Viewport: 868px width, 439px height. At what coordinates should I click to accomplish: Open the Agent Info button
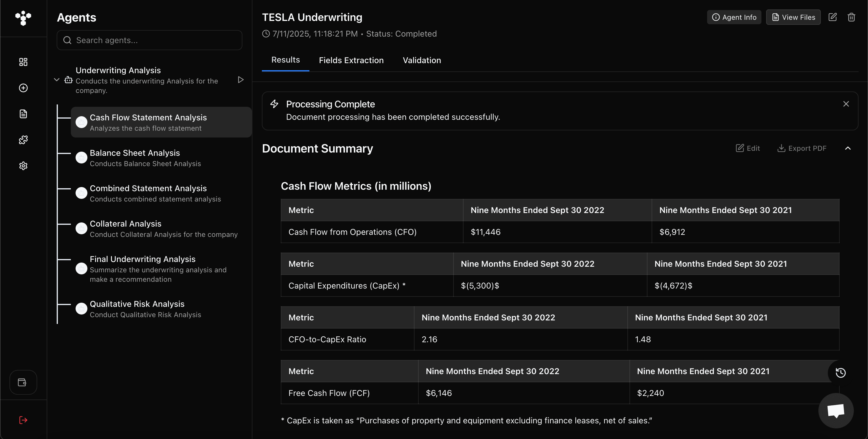[x=734, y=17]
